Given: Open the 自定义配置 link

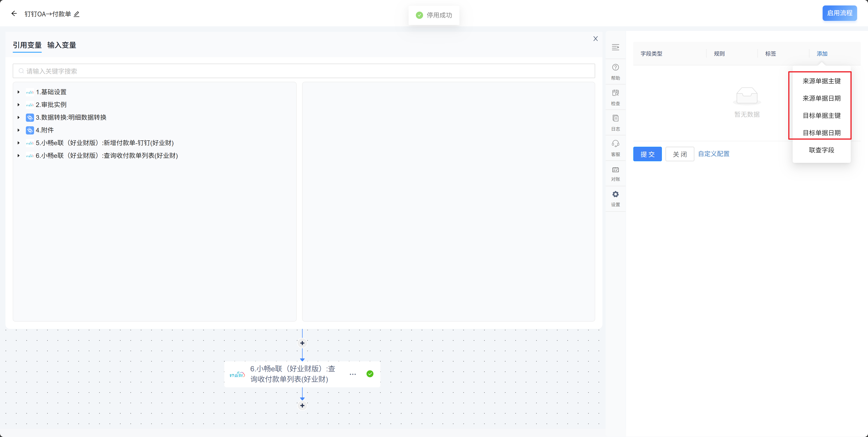Looking at the screenshot, I should [713, 154].
